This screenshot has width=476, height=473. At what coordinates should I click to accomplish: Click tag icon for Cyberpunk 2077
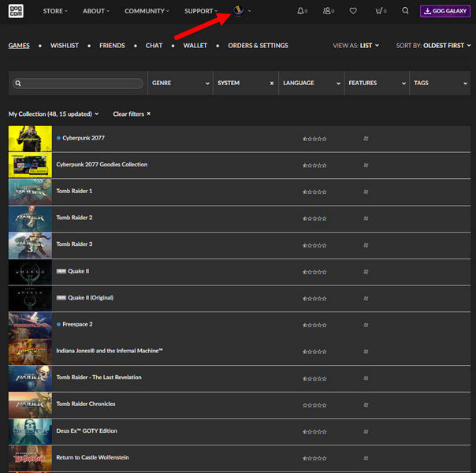coord(366,139)
